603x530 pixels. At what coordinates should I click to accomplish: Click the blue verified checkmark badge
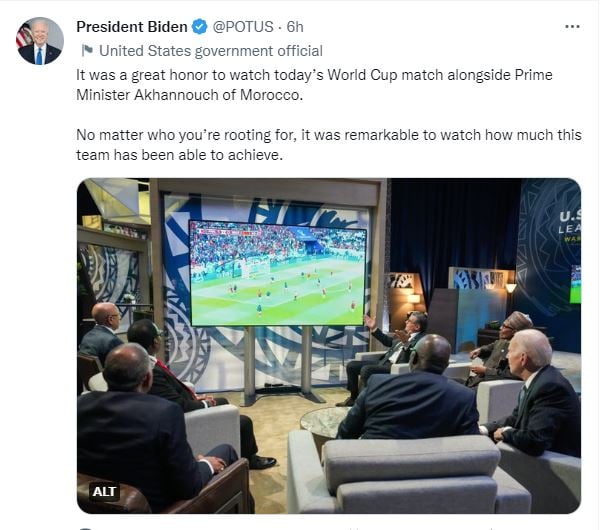(198, 27)
